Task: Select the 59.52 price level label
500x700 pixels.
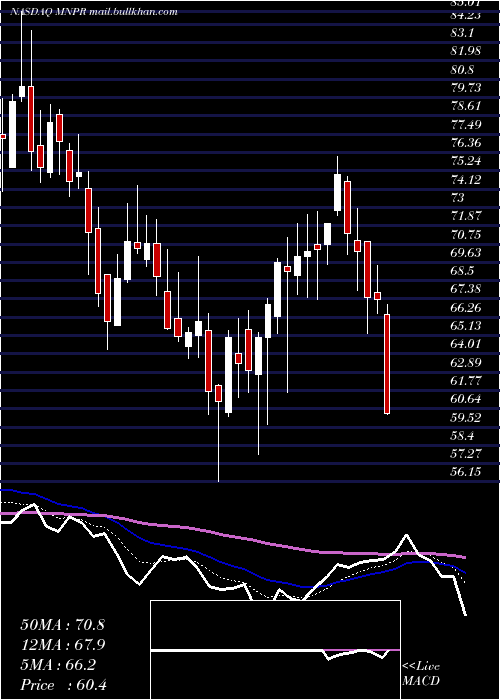Action: point(466,417)
